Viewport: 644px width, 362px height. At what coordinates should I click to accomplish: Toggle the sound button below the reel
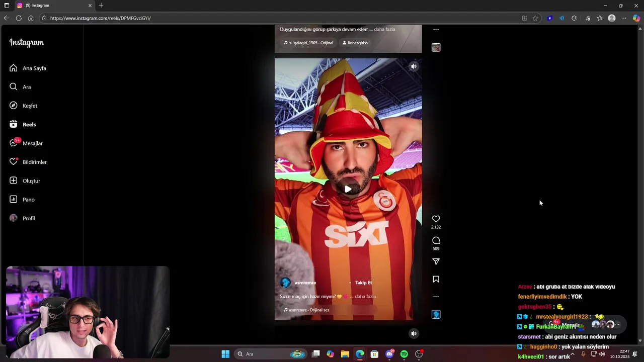[x=414, y=333]
